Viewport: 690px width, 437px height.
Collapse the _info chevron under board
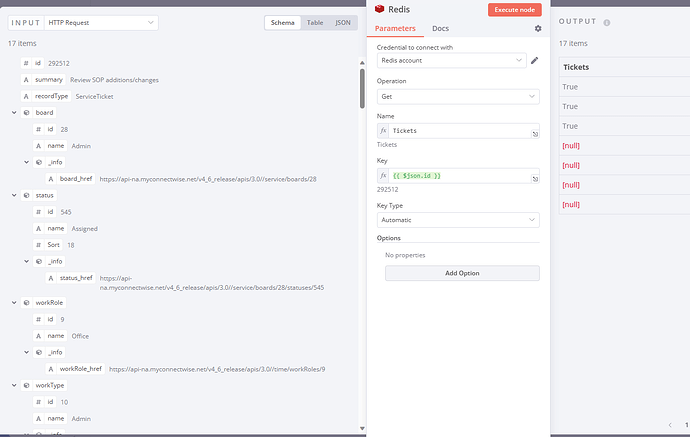26,162
